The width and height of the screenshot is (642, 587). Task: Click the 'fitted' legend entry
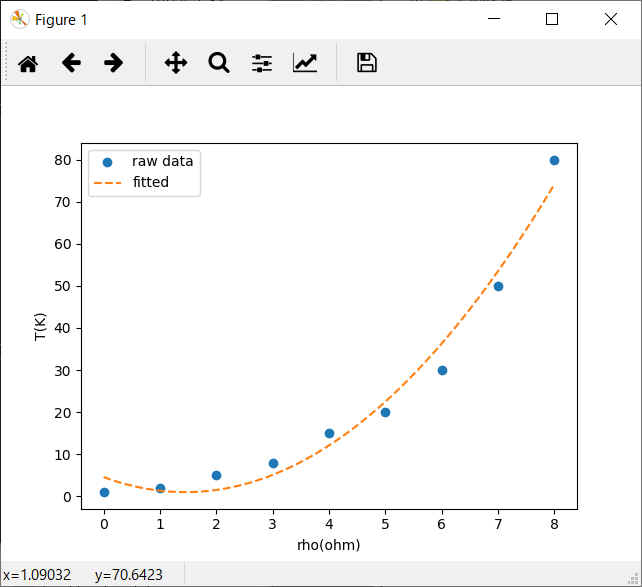point(150,182)
